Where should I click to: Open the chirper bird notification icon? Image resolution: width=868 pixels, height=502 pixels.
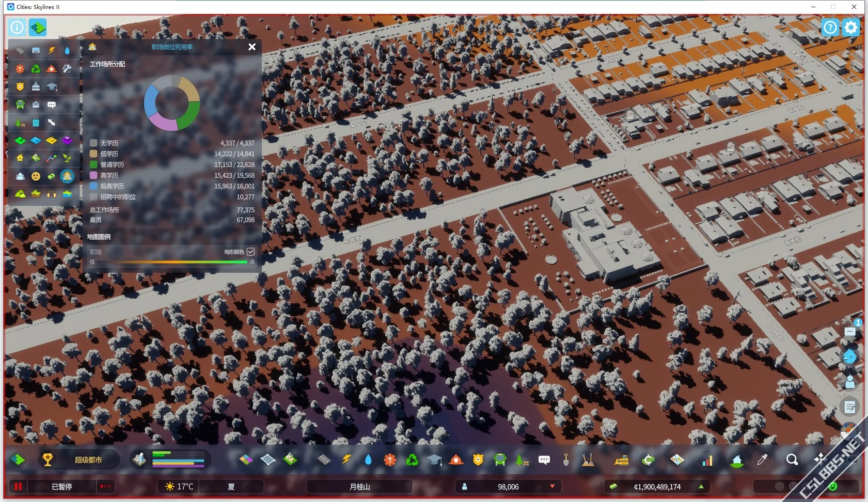(x=850, y=357)
